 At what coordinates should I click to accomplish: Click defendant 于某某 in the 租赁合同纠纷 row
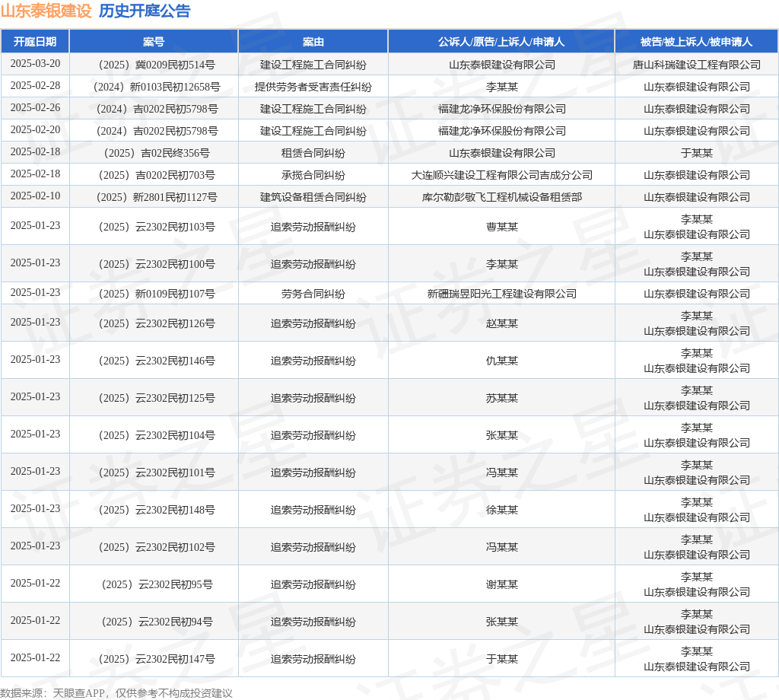[x=697, y=153]
